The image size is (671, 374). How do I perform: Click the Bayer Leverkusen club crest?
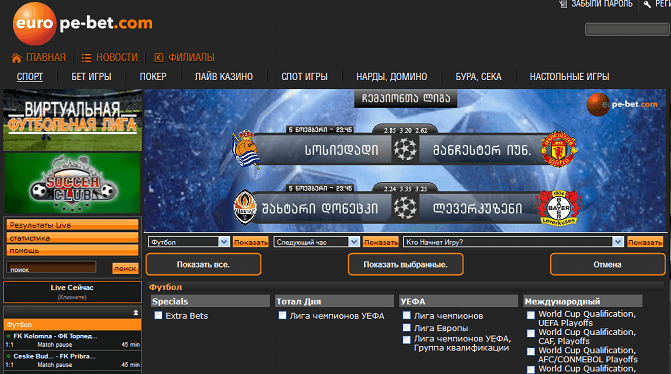[559, 208]
